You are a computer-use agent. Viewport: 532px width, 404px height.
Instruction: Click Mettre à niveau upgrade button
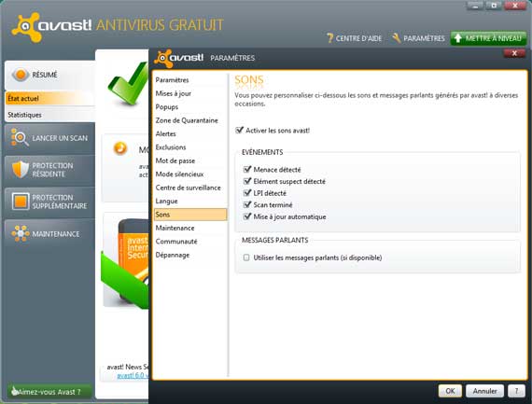[x=488, y=38]
